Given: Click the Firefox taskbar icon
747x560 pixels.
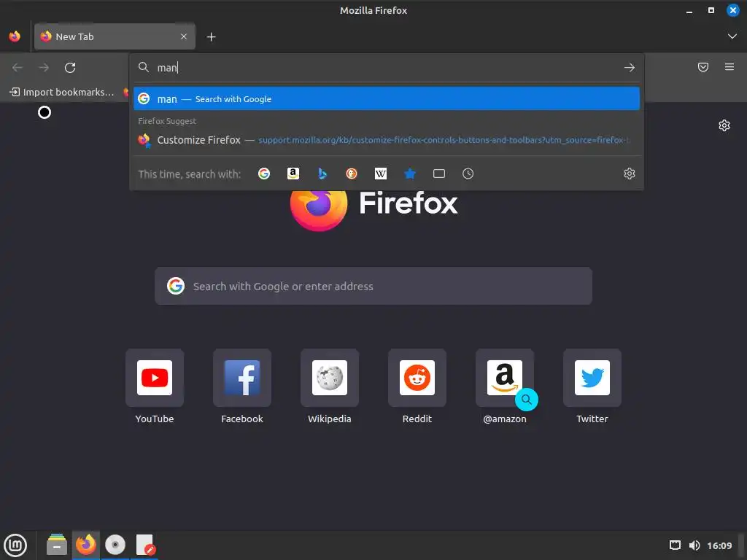Looking at the screenshot, I should pyautogui.click(x=86, y=545).
